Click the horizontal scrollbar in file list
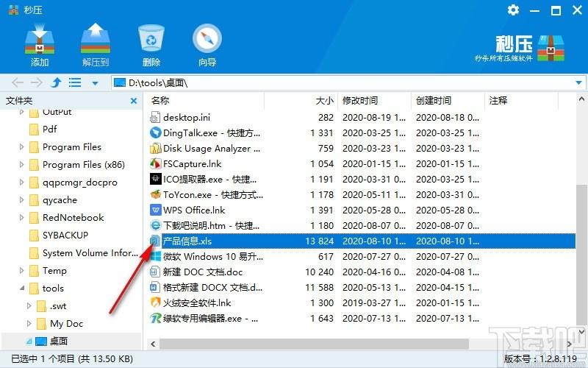This screenshot has height=368, width=588. [x=315, y=344]
